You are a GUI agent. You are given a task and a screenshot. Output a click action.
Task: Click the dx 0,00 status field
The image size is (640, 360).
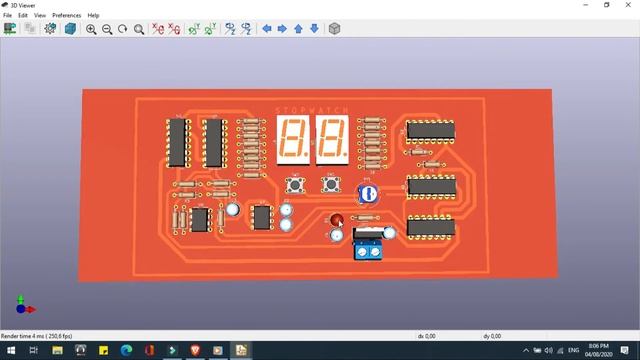coord(427,336)
